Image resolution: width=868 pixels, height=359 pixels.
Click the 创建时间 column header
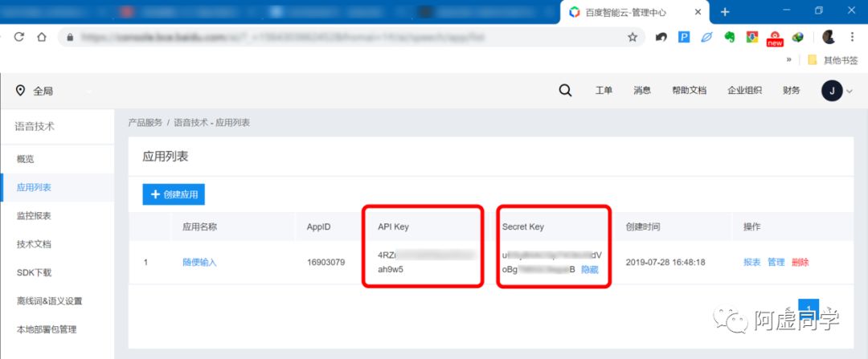click(x=643, y=226)
